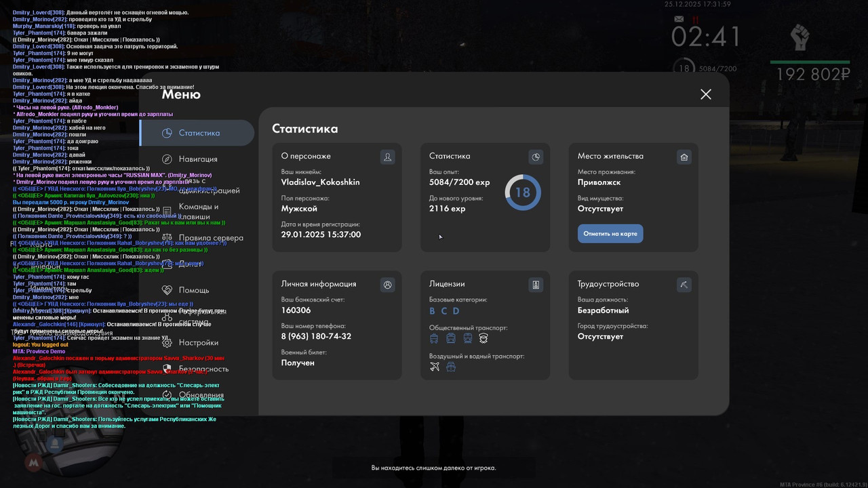Click the category B license letter
The image size is (868, 488).
click(433, 311)
